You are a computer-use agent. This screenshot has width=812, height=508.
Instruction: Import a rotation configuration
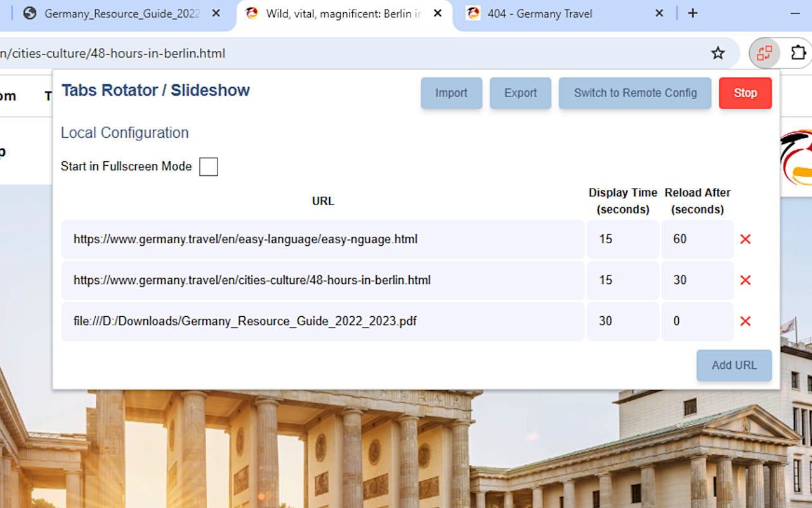coord(451,93)
